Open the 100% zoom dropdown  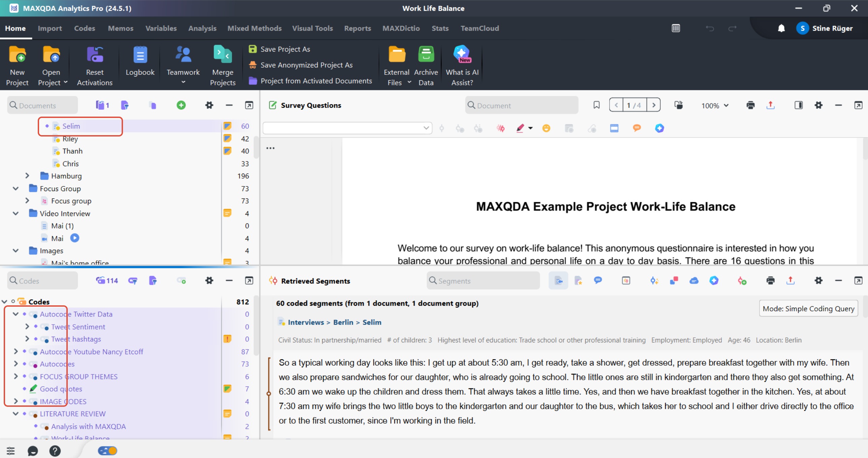point(715,105)
